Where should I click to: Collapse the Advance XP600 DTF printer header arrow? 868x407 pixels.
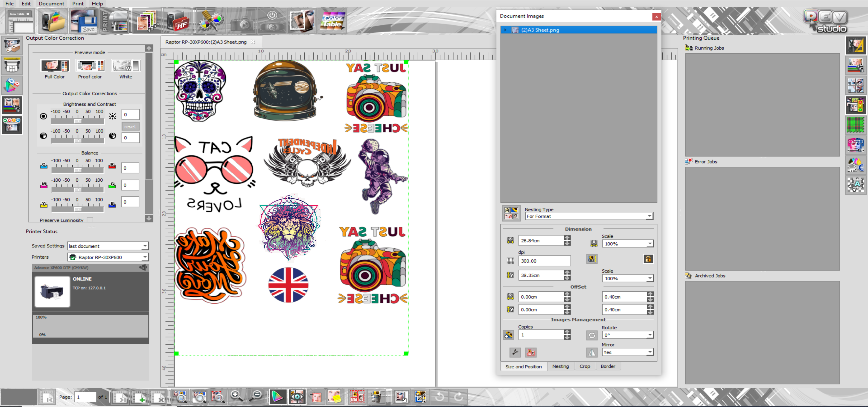click(x=143, y=267)
